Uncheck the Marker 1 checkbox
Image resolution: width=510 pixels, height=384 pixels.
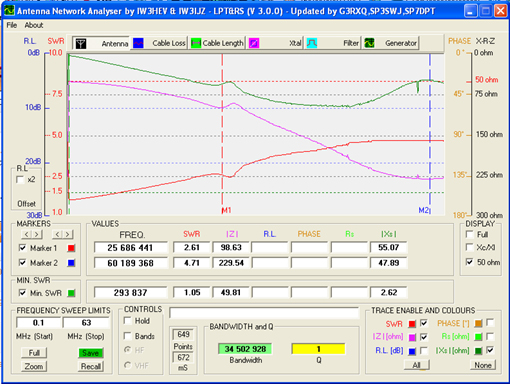[x=22, y=248]
